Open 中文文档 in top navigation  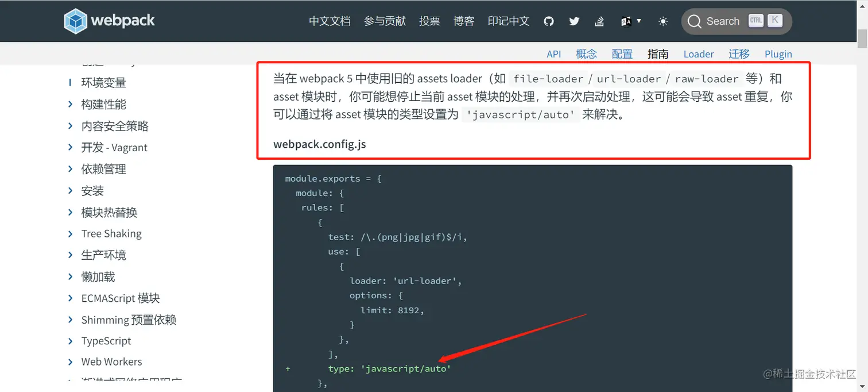click(330, 21)
